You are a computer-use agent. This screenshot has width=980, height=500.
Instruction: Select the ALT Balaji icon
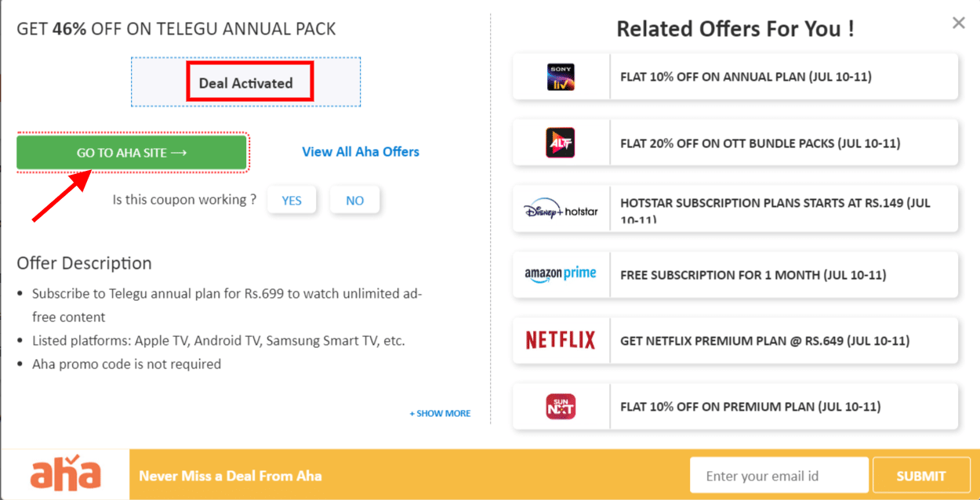tap(561, 142)
